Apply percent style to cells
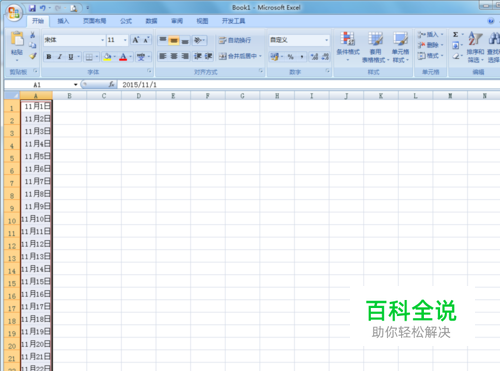This screenshot has width=500, height=371. (x=291, y=57)
